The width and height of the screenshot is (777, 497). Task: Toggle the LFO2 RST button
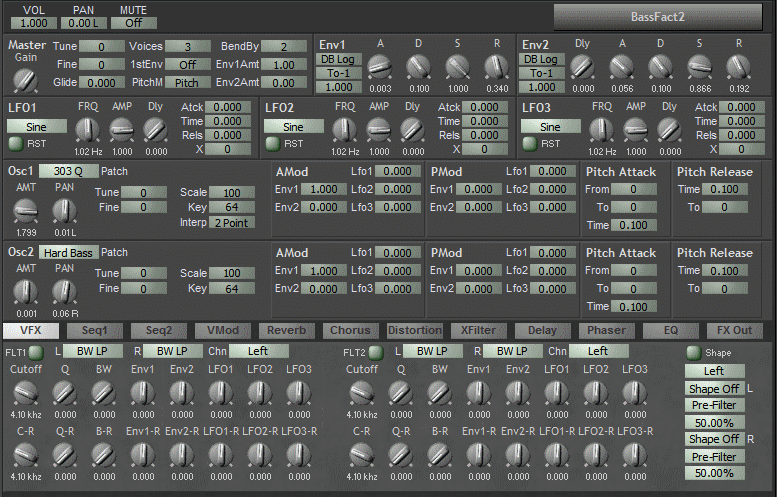click(273, 144)
